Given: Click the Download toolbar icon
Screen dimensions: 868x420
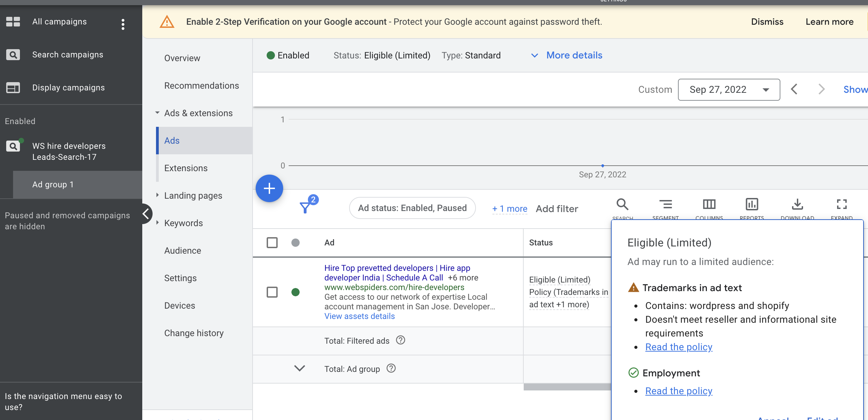Looking at the screenshot, I should pos(797,205).
